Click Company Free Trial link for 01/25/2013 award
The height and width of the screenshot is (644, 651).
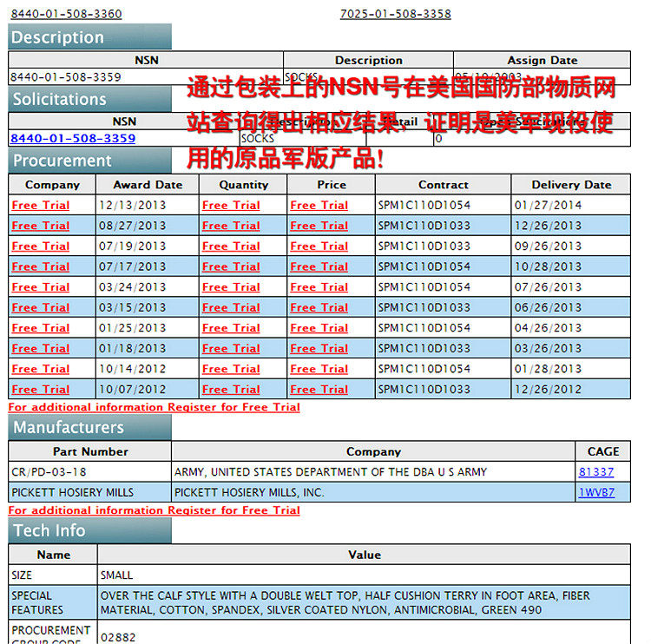click(x=41, y=328)
